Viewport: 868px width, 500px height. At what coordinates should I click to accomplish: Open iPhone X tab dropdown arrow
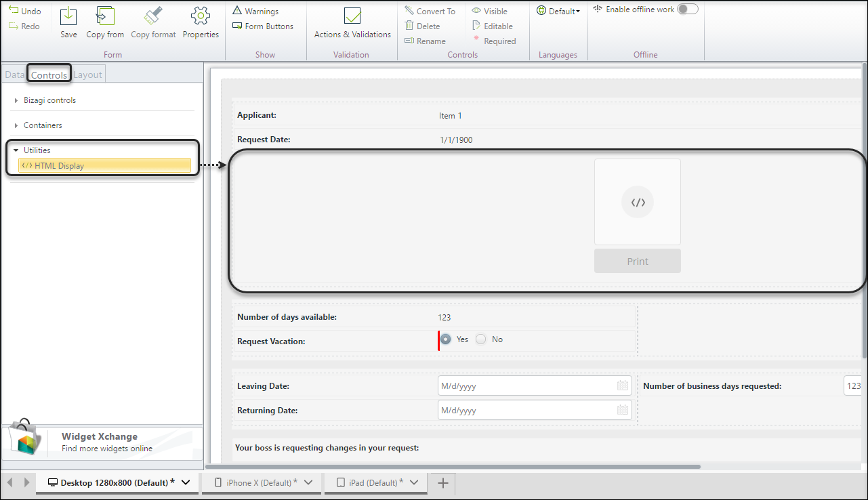click(x=308, y=482)
